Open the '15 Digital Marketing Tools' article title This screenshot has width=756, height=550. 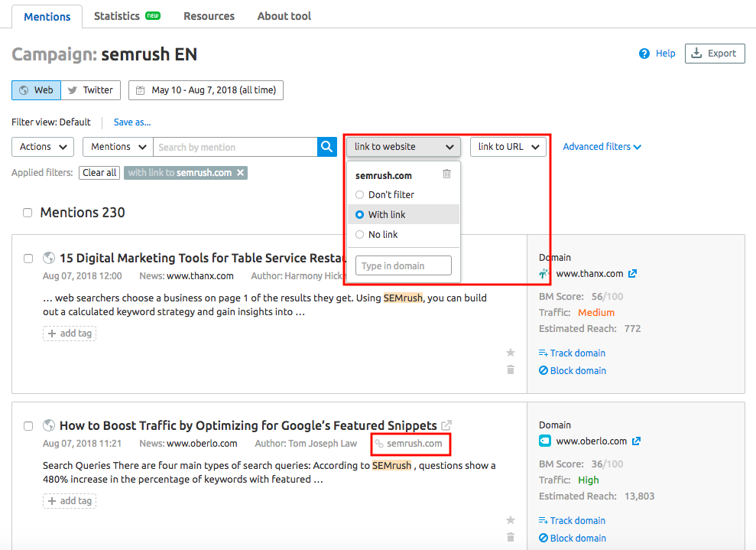(203, 258)
